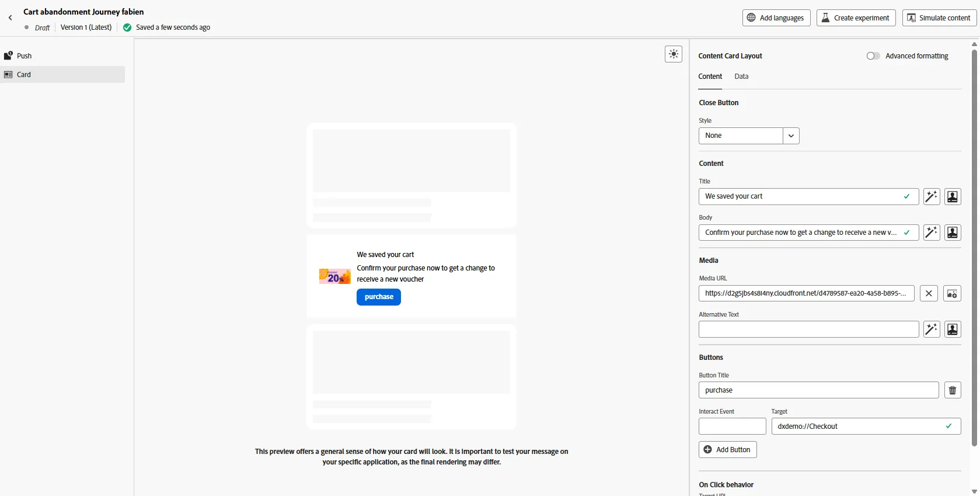This screenshot has height=496, width=980.
Task: Open the personalization icon for Alternative Text
Action: [953, 329]
